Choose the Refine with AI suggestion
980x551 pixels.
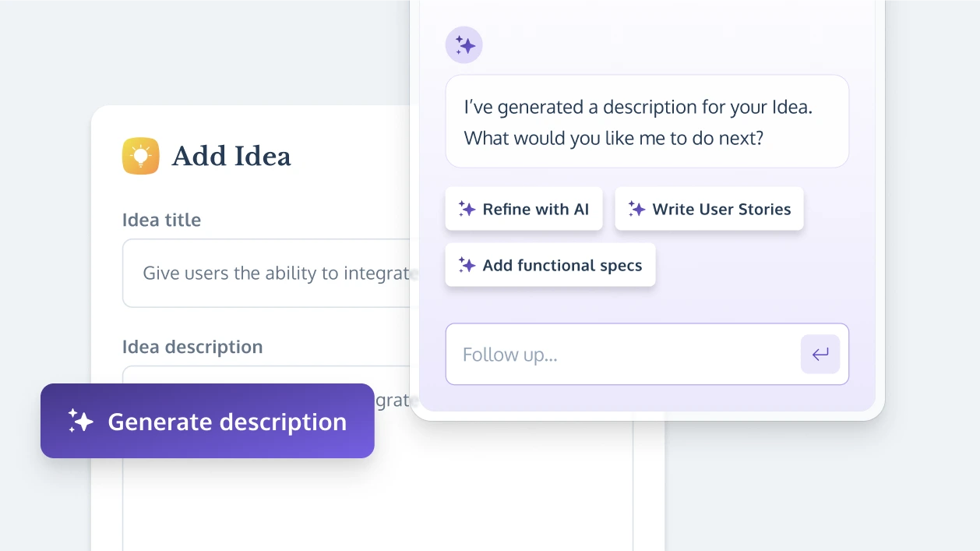(523, 209)
